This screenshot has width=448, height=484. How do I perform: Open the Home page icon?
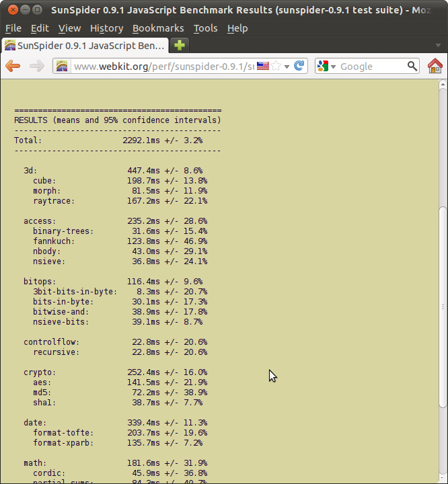(x=435, y=66)
